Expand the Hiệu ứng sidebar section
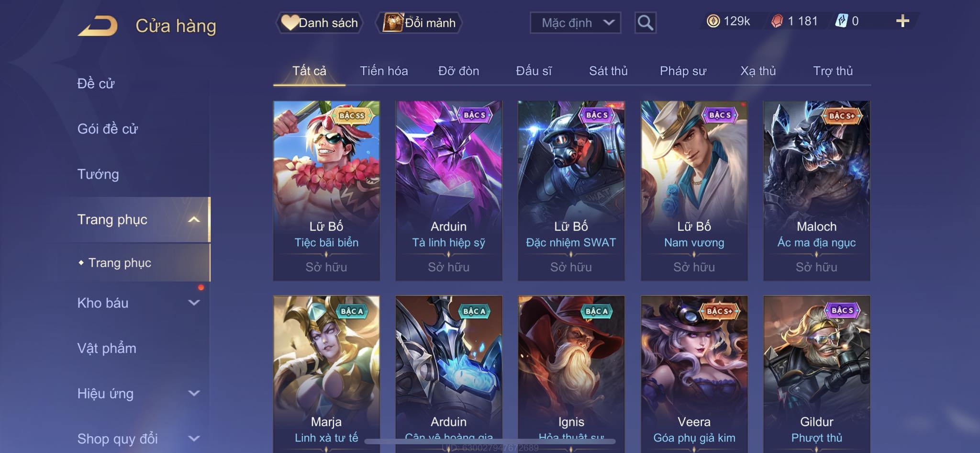 pyautogui.click(x=194, y=393)
